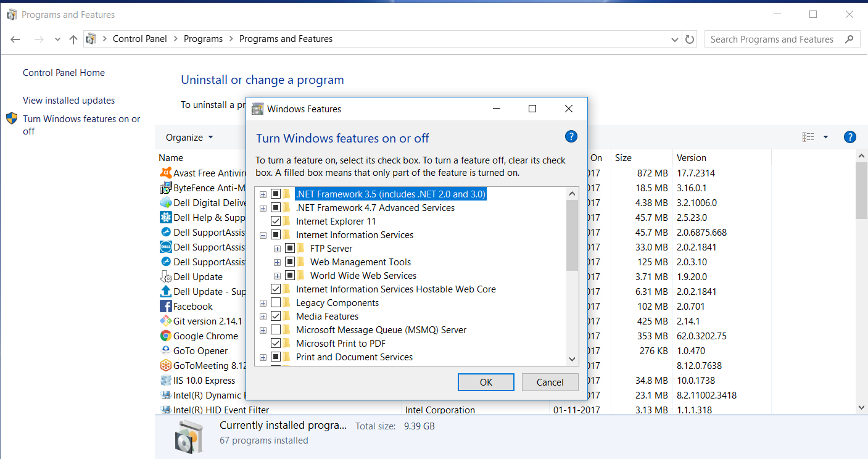
Task: Sort the program list by Name column
Action: 171,158
